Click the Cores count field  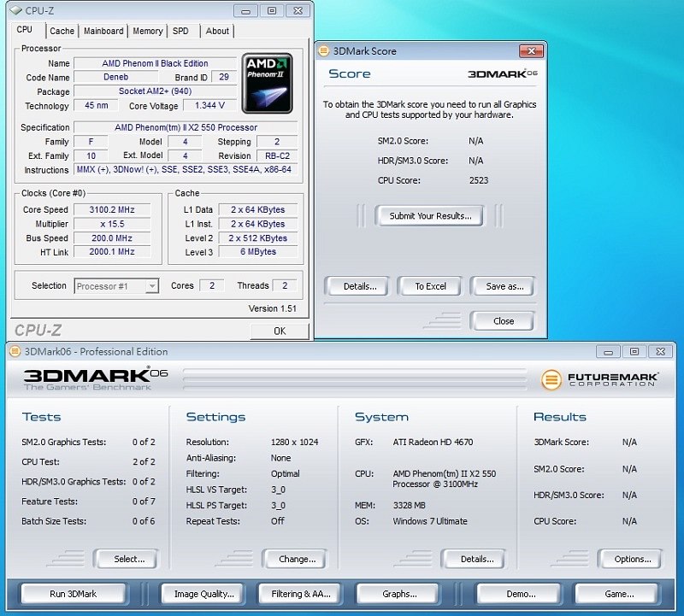coord(211,285)
